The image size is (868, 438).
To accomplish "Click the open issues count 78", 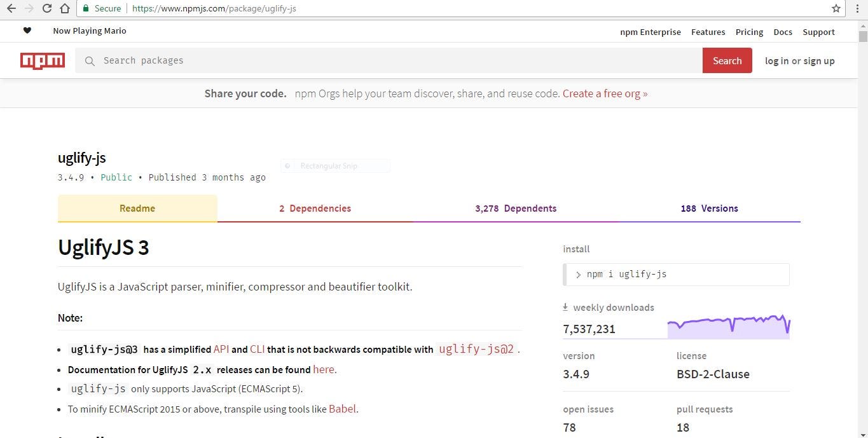I will click(569, 427).
